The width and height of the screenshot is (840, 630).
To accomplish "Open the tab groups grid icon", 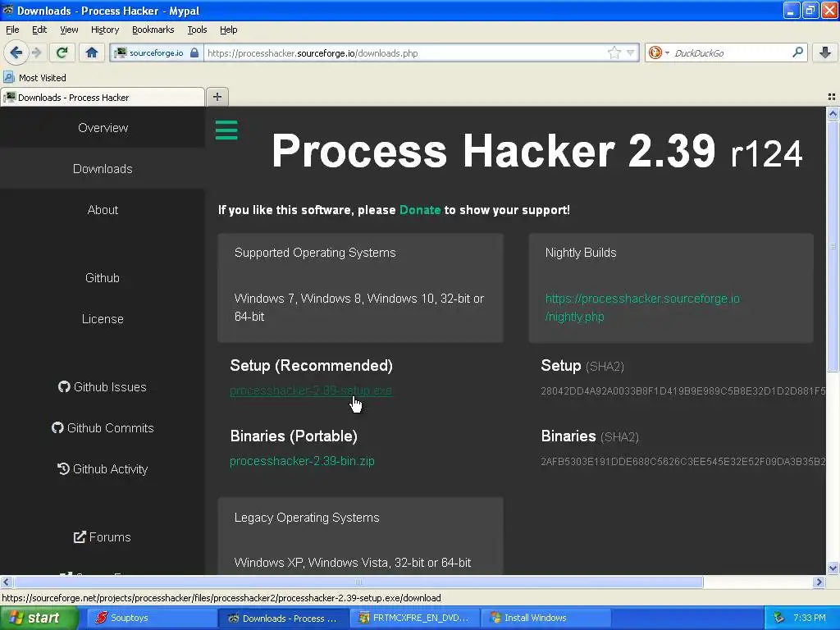I will [x=832, y=97].
